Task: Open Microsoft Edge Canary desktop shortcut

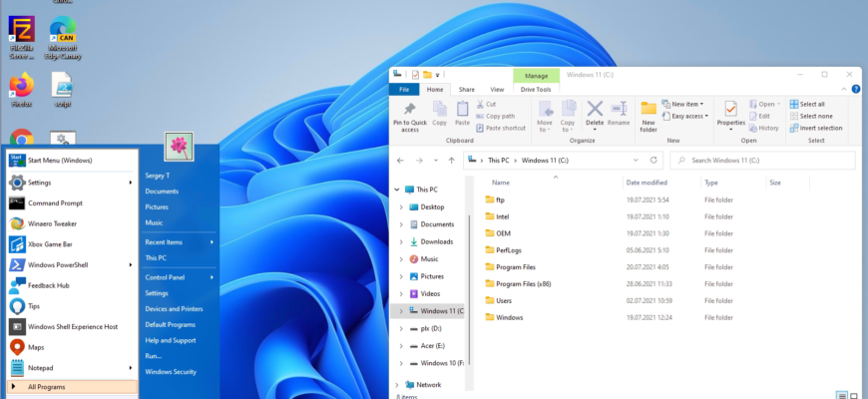Action: coord(63,38)
